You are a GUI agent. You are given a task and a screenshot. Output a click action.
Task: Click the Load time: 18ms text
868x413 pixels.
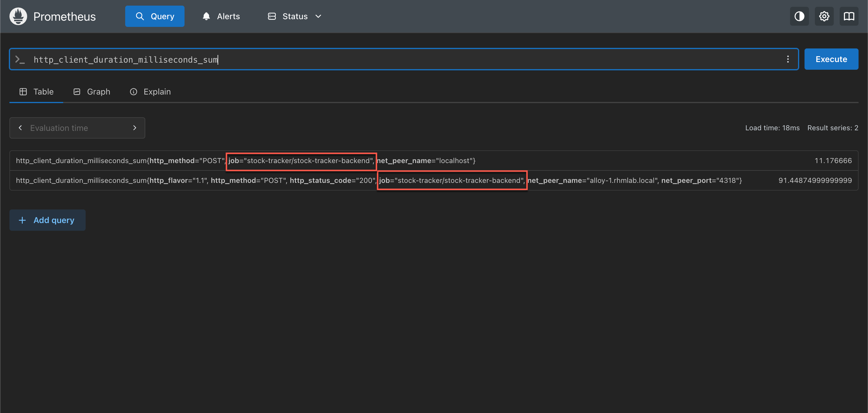[x=772, y=128]
